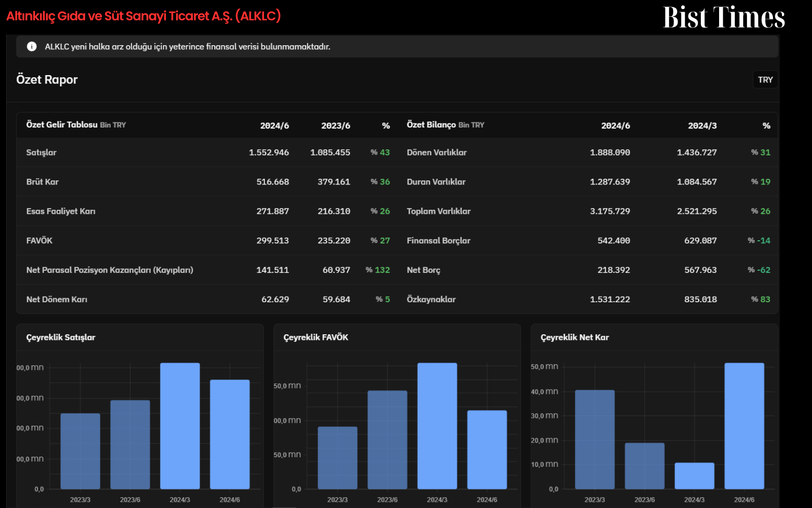Select the 2024/3 bar in Çeyreklik Satışlar chart

(x=180, y=426)
